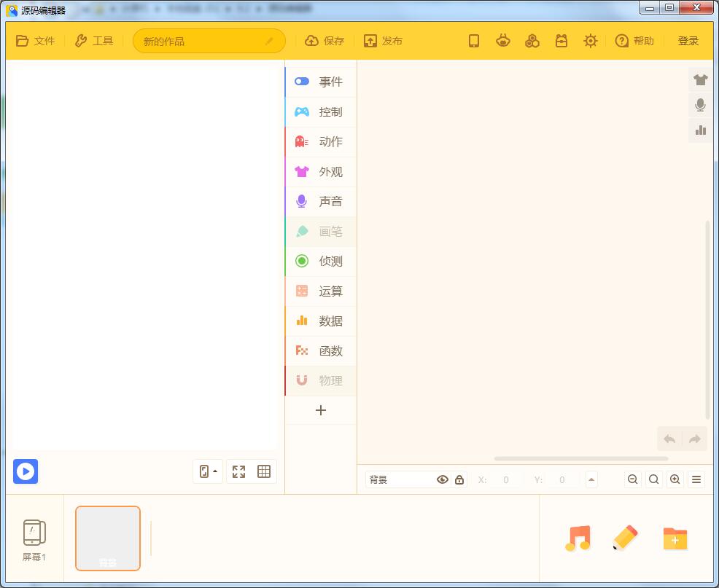Image resolution: width=719 pixels, height=588 pixels.
Task: Open the bar chart data panel on right edge
Action: click(x=700, y=130)
